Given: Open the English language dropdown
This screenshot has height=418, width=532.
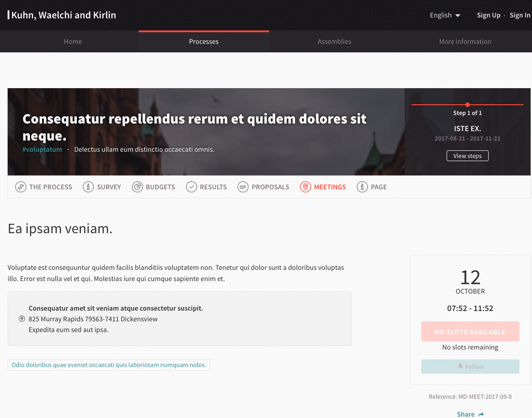Looking at the screenshot, I should click(x=444, y=15).
